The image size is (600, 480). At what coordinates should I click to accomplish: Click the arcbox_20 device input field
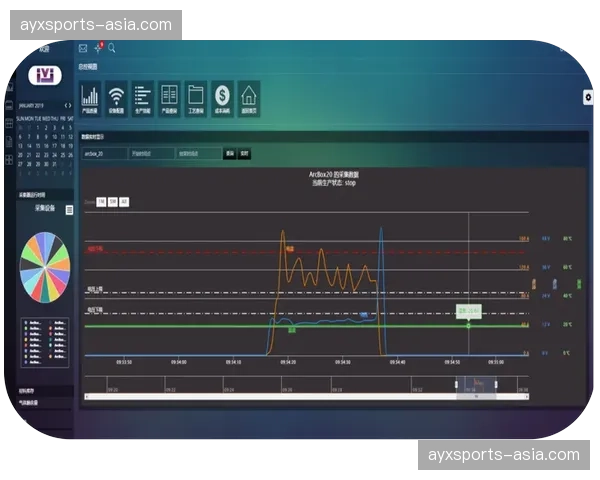(x=104, y=154)
